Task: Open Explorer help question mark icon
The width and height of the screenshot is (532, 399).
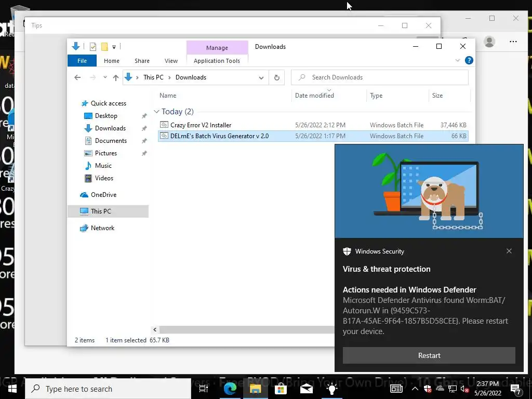Action: tap(469, 60)
